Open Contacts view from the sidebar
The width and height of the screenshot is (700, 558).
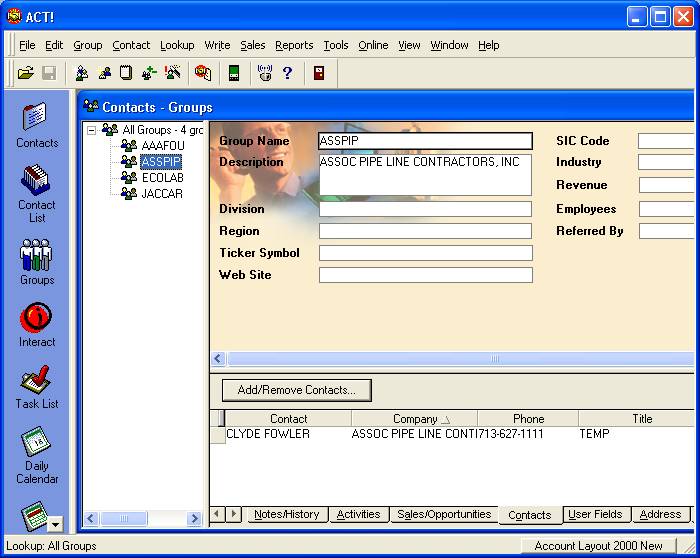click(x=37, y=125)
